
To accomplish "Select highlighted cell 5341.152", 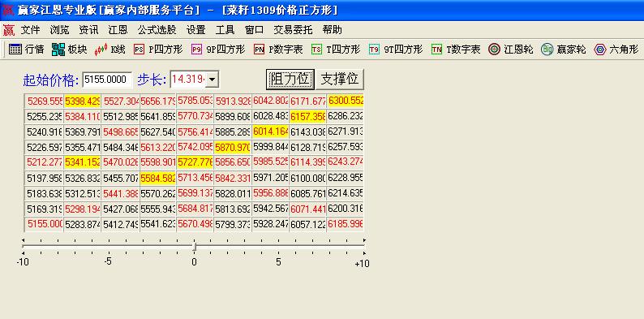I will (82, 163).
